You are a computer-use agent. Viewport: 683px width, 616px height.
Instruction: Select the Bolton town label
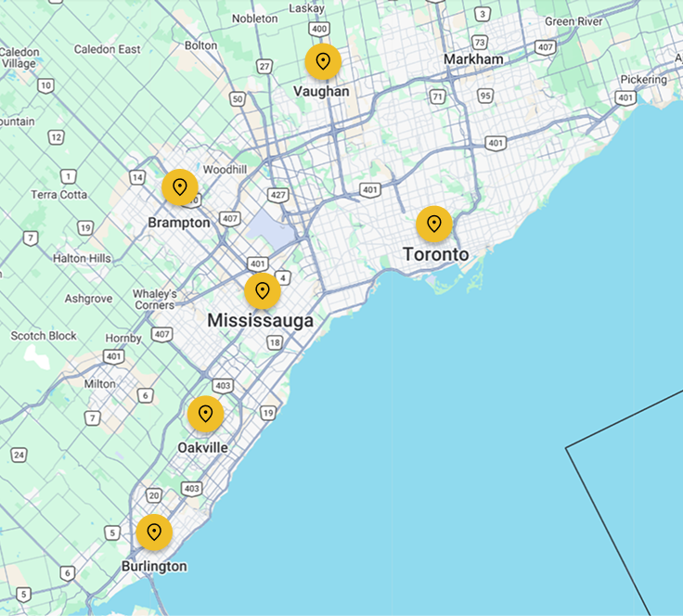coord(201,45)
